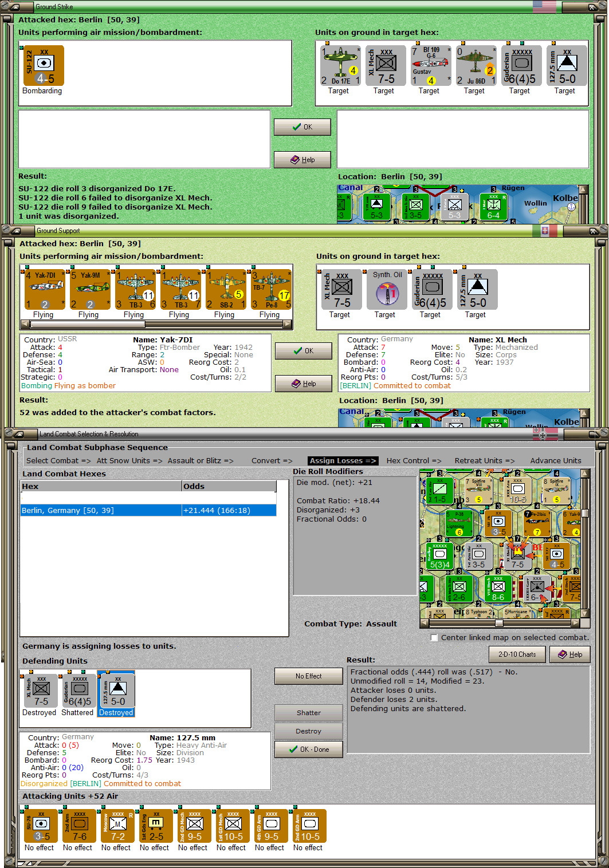This screenshot has height=868, width=609.
Task: Click the 4th GD Arm 9-5 attacker
Action: (x=270, y=826)
